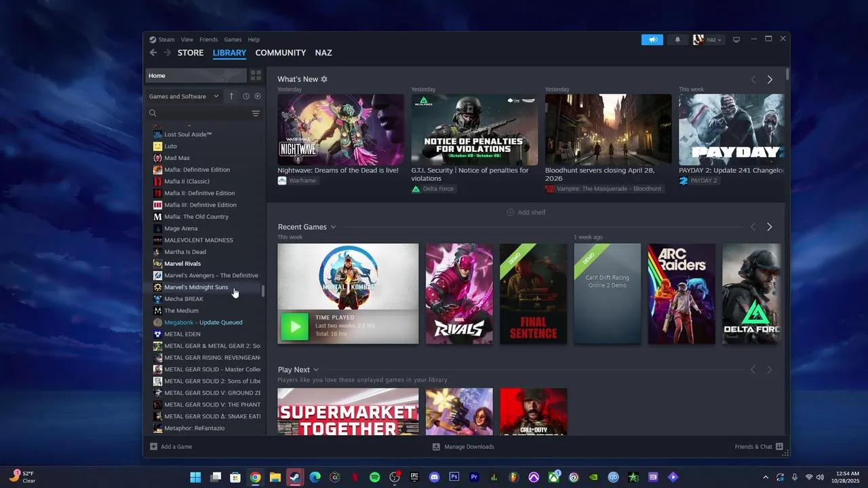Viewport: 868px width, 488px height.
Task: Switch library to grid collections view
Action: [256, 75]
